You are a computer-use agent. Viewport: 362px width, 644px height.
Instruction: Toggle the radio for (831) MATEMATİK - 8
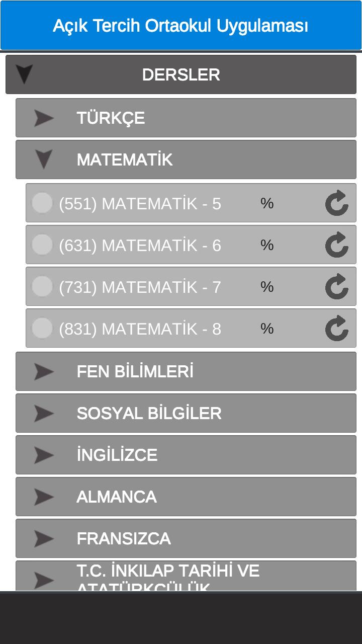42,328
